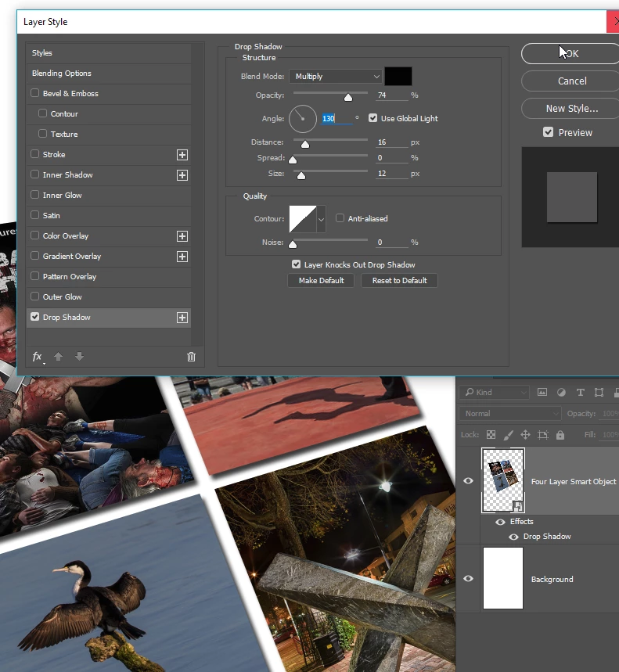The width and height of the screenshot is (619, 672).
Task: Add another Stroke effect with plus icon
Action: (x=182, y=155)
